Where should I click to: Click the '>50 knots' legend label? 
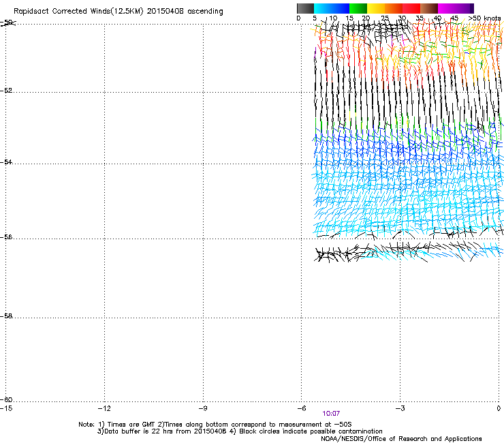pyautogui.click(x=484, y=18)
